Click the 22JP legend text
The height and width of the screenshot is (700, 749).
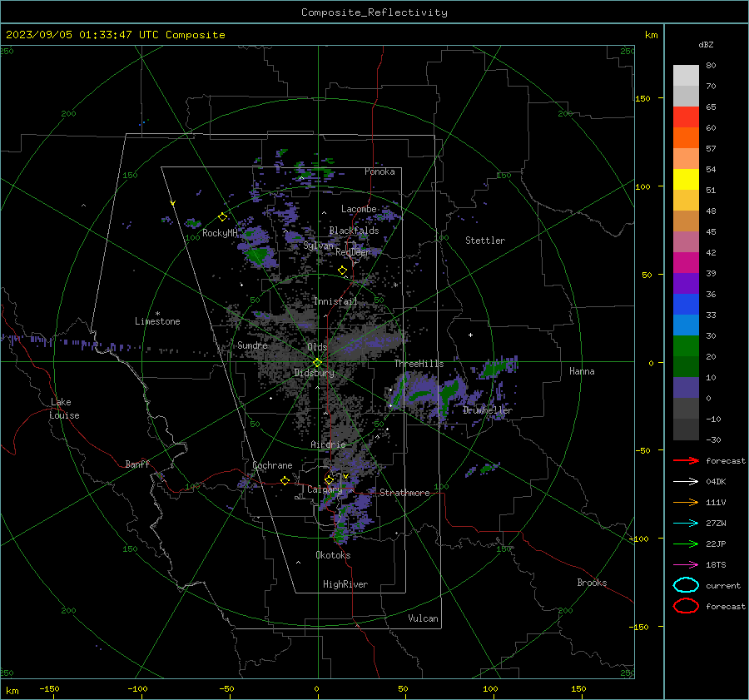click(716, 544)
